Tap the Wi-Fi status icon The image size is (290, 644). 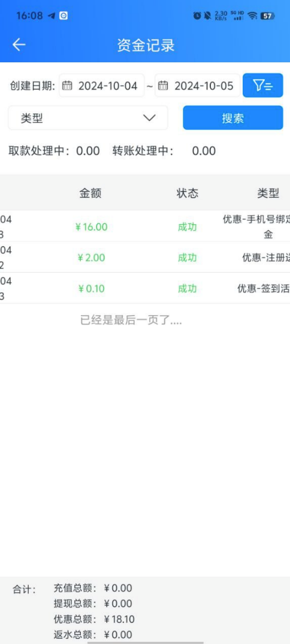[253, 16]
